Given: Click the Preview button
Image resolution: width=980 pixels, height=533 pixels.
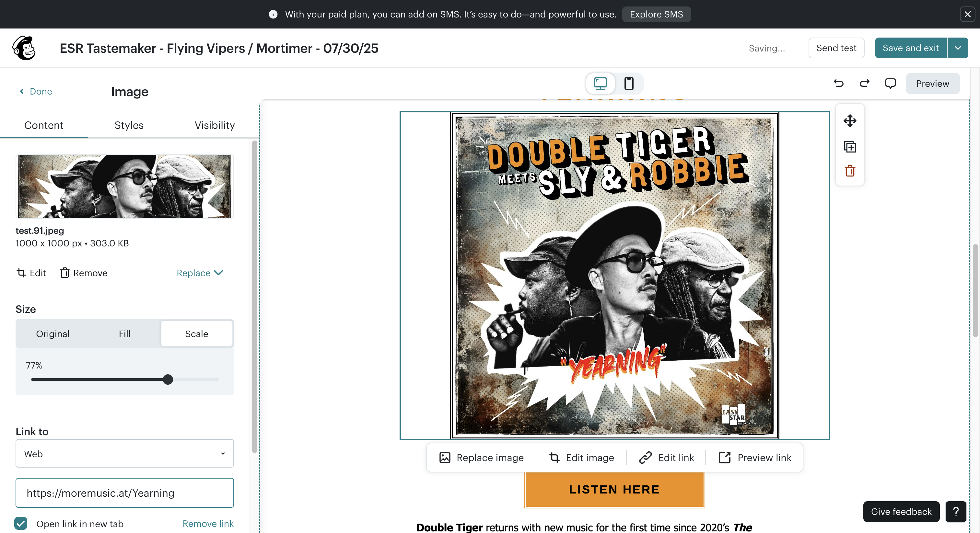Looking at the screenshot, I should [932, 83].
